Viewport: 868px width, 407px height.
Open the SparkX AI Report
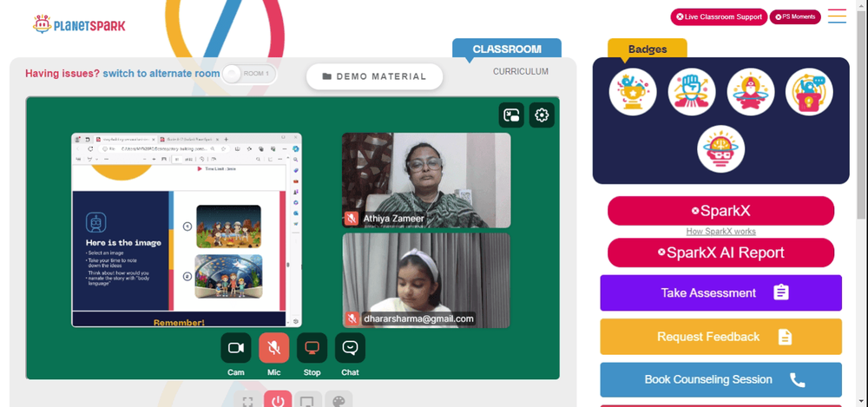[720, 253]
